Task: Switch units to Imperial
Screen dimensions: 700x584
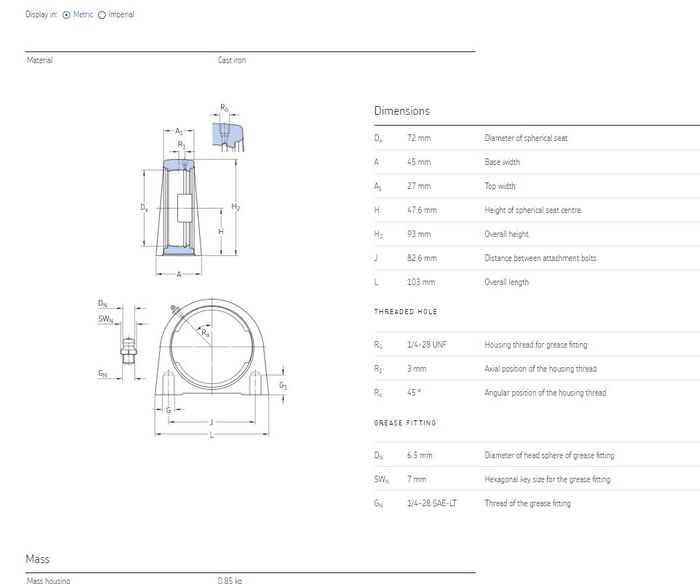Action: [102, 15]
